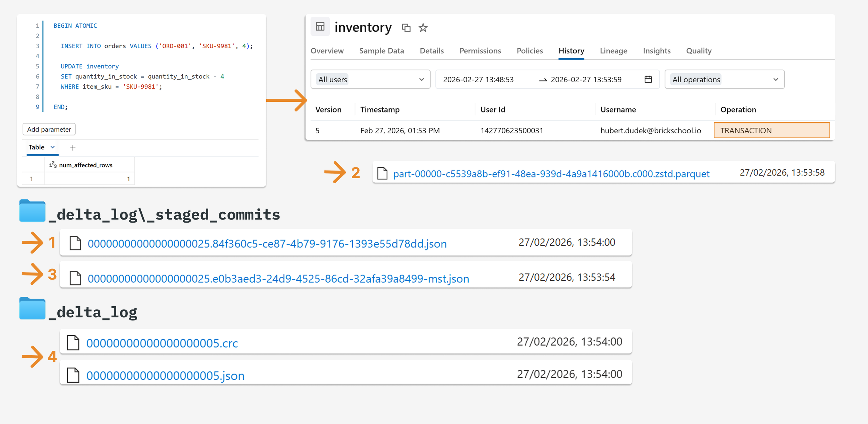
Task: Open the 00000000000000000005.json log file
Action: (x=165, y=376)
